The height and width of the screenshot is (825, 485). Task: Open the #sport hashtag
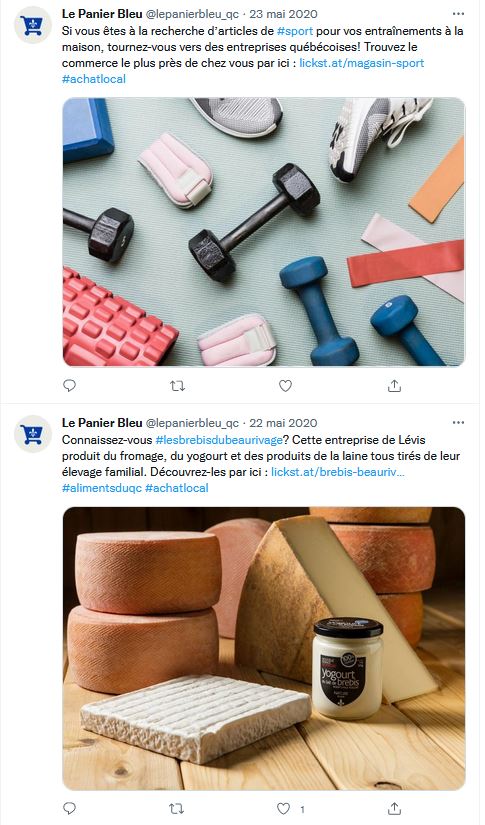point(295,31)
